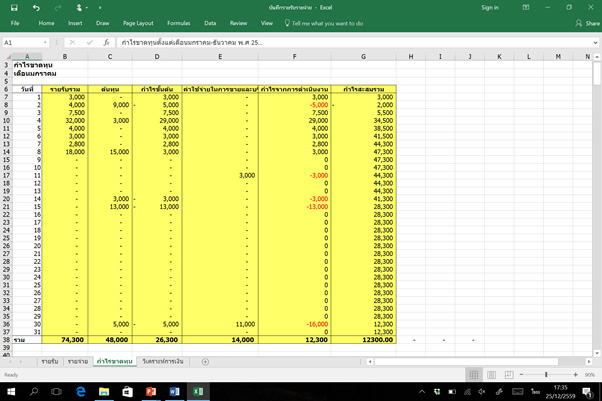The width and height of the screenshot is (602, 401).
Task: Switch to the Home ribbon tab
Action: 46,23
